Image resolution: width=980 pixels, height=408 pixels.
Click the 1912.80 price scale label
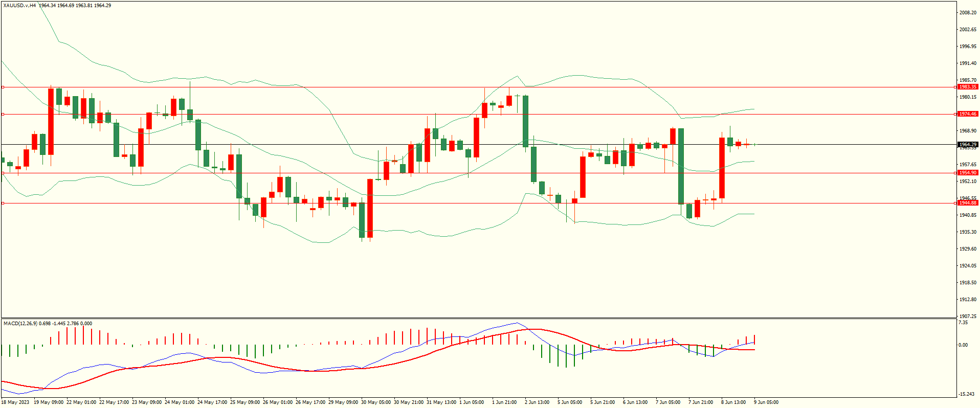tap(968, 300)
